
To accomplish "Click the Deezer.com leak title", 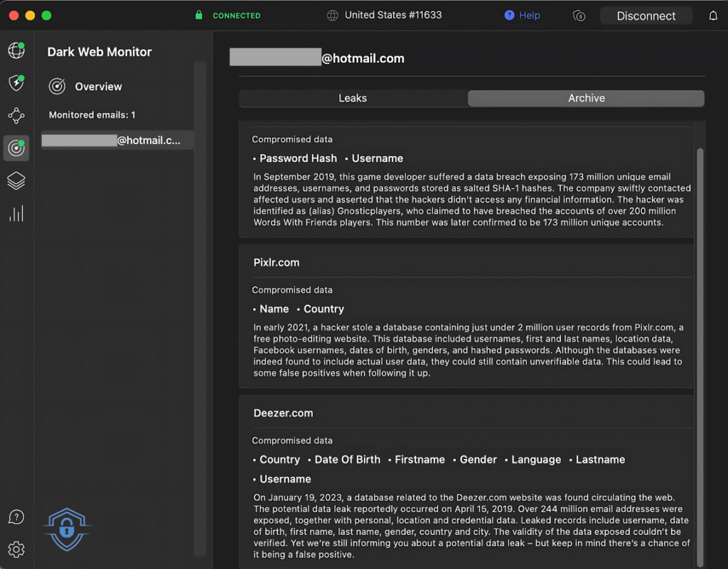I will tap(283, 413).
